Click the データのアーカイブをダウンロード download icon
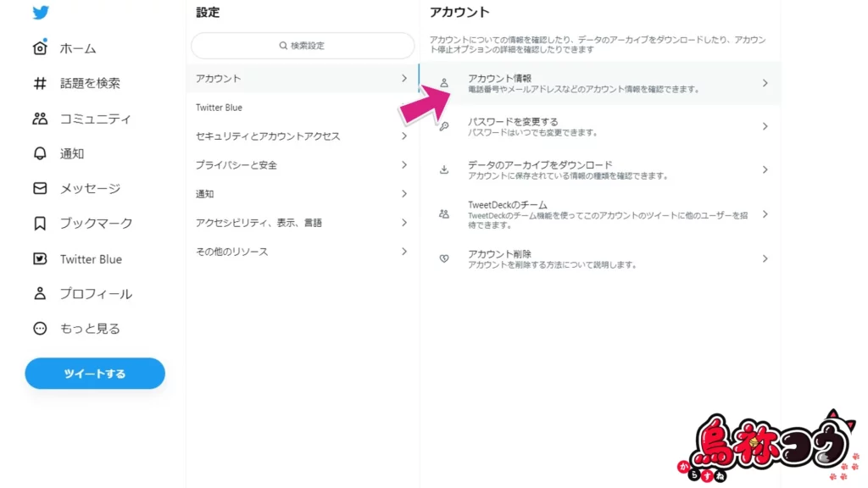 (444, 169)
